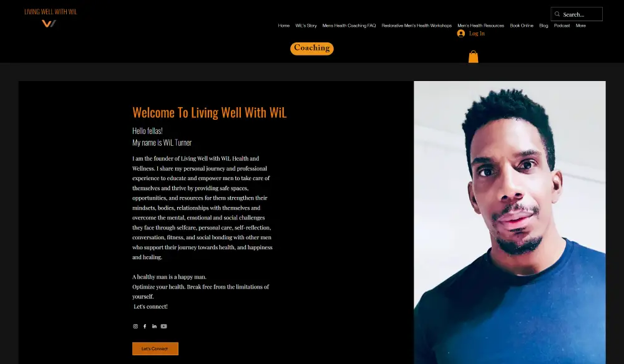This screenshot has width=624, height=364.
Task: Click the magnifier icon in search box
Action: coord(557,14)
